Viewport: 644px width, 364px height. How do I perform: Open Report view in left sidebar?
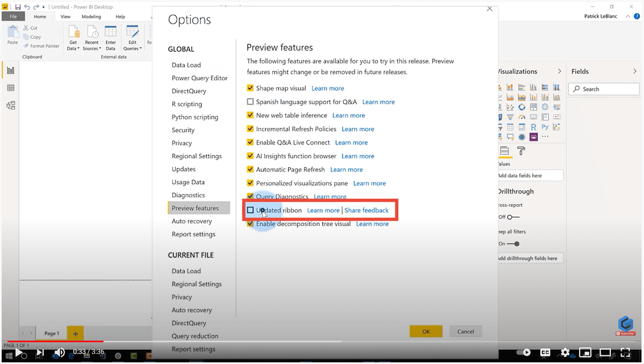point(11,70)
